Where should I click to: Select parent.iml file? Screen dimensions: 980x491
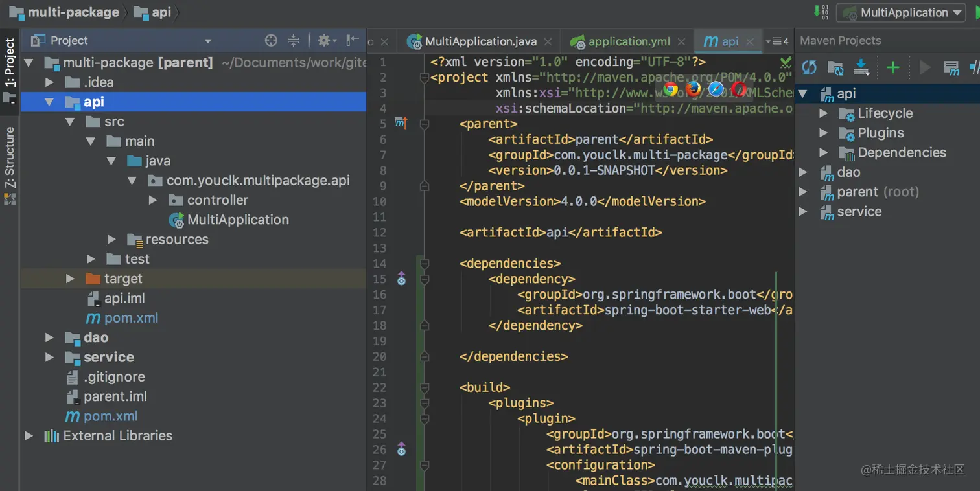[x=106, y=396]
